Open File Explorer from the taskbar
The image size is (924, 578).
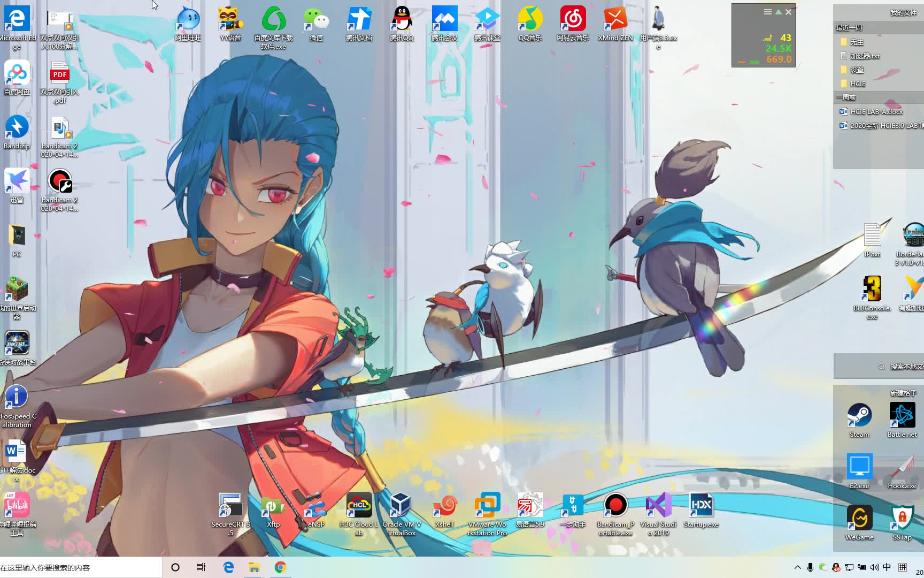(x=254, y=567)
